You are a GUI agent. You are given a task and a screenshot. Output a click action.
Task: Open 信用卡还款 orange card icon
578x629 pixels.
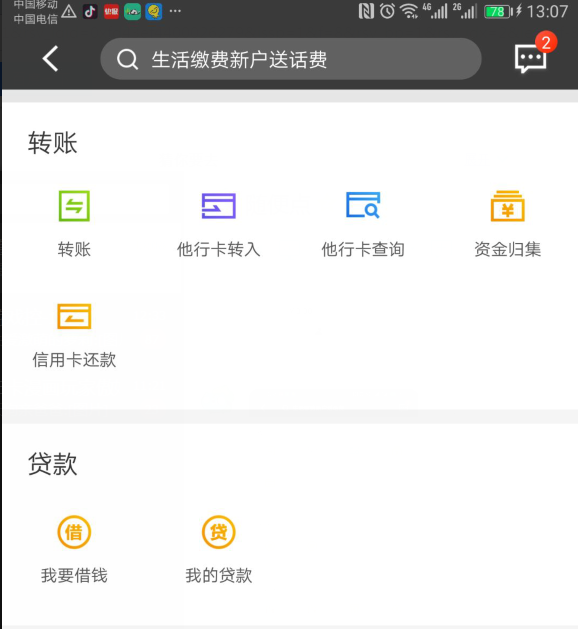point(74,316)
